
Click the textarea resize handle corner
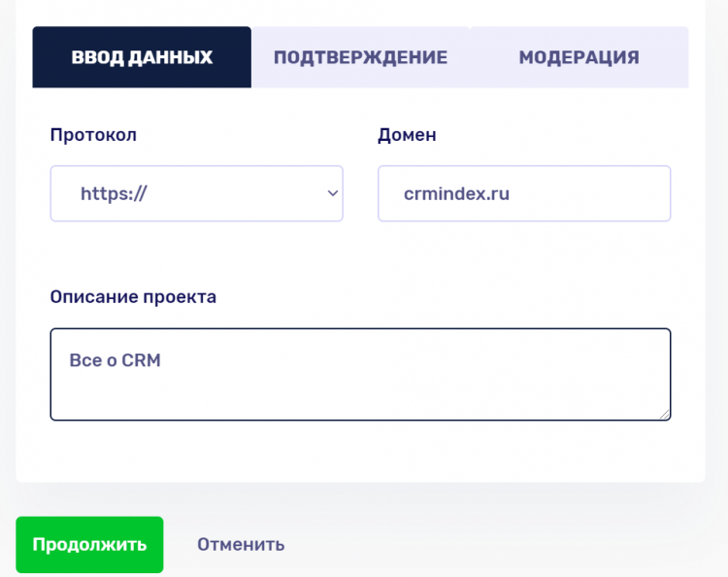(x=664, y=415)
